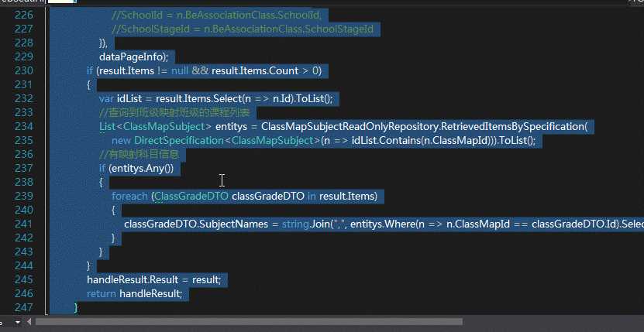Screen dimensions: 644x332
Task: Click line number 245 in the gutter
Action: point(23,279)
